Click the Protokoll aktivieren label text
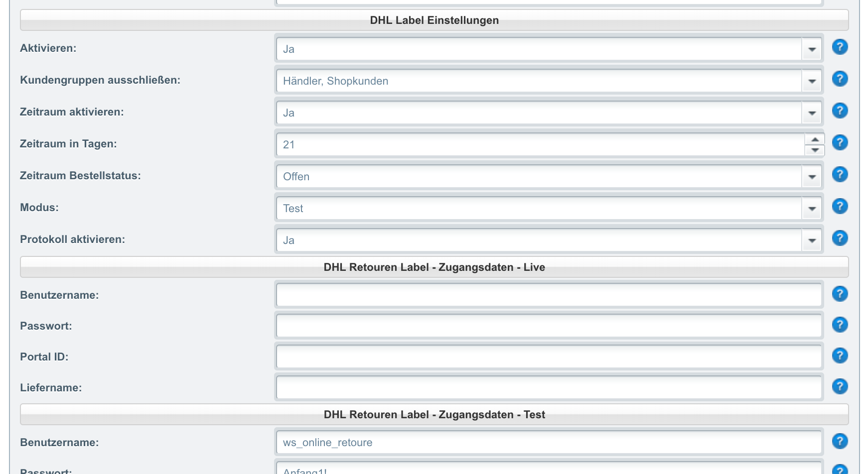This screenshot has height=474, width=868. click(72, 239)
